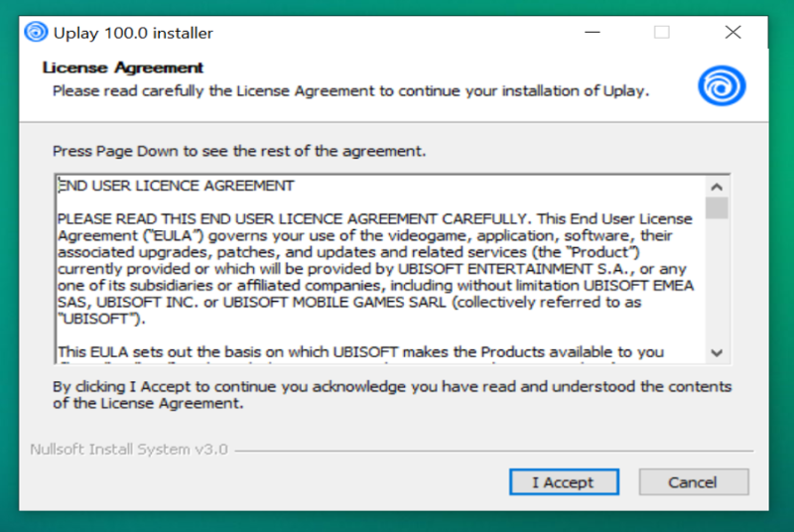This screenshot has height=532, width=794.
Task: Click inside the license agreement text box
Action: (381, 269)
